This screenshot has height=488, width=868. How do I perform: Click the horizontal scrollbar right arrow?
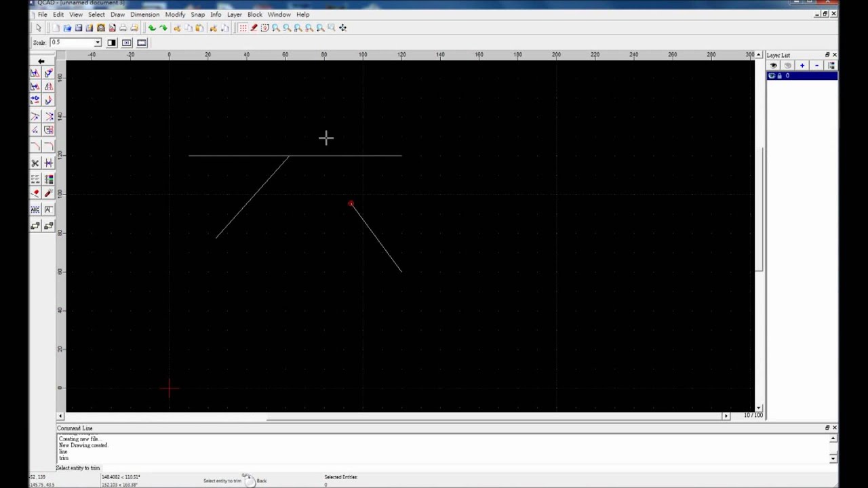click(726, 415)
